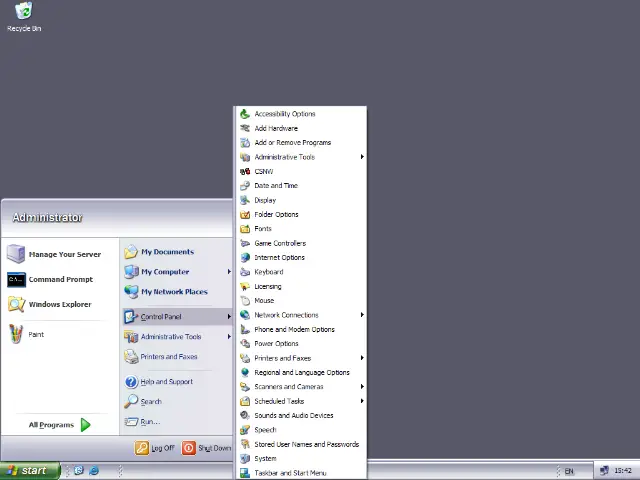Click the Scheduled Tasks icon
The height and width of the screenshot is (480, 640).
pos(245,401)
